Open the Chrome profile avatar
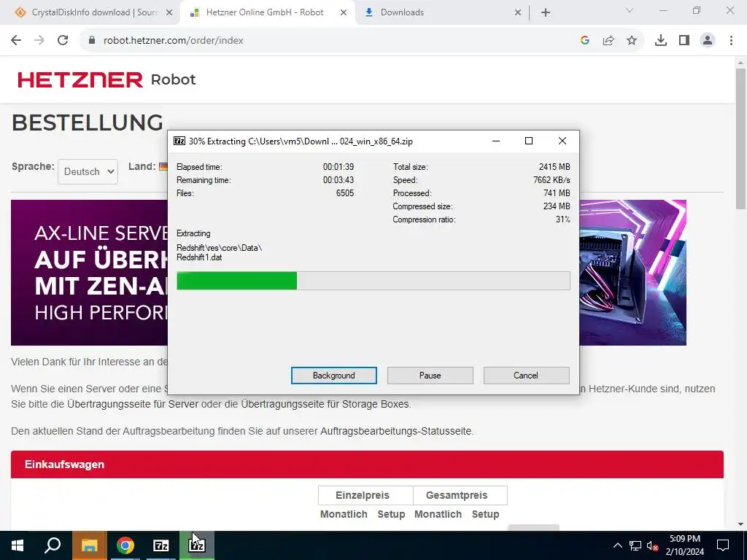 [708, 41]
